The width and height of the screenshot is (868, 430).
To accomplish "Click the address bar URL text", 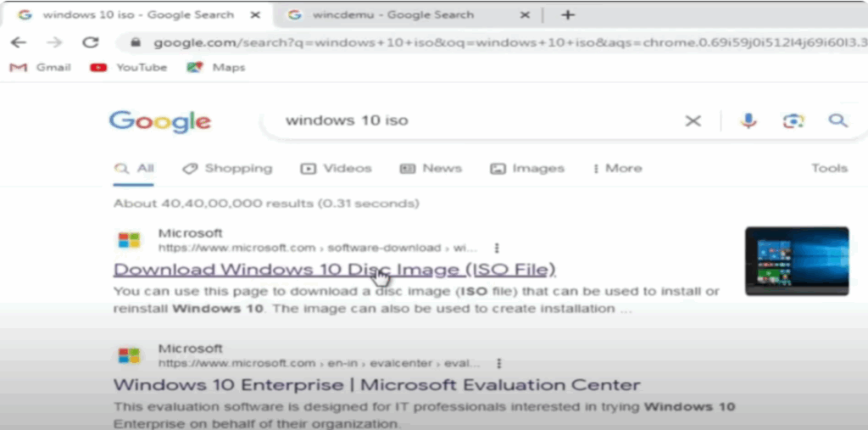I will pos(509,42).
